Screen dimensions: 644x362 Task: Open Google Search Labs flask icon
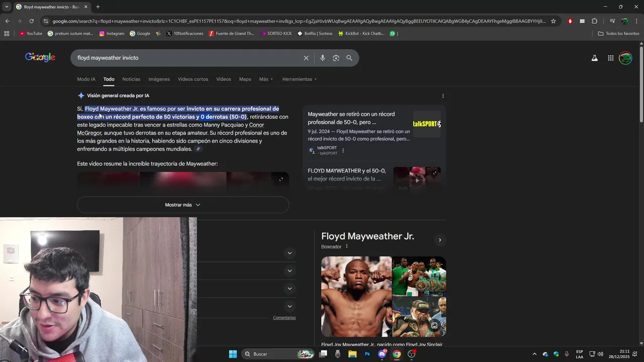(x=595, y=58)
